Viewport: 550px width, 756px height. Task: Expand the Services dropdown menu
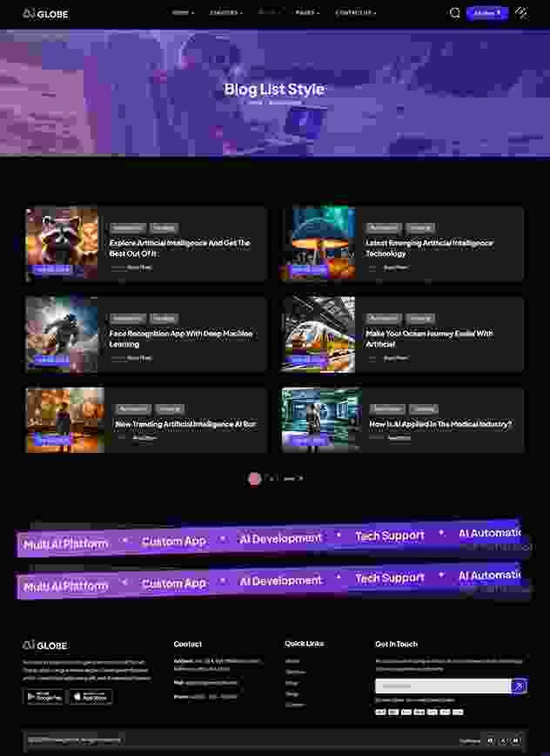[226, 13]
